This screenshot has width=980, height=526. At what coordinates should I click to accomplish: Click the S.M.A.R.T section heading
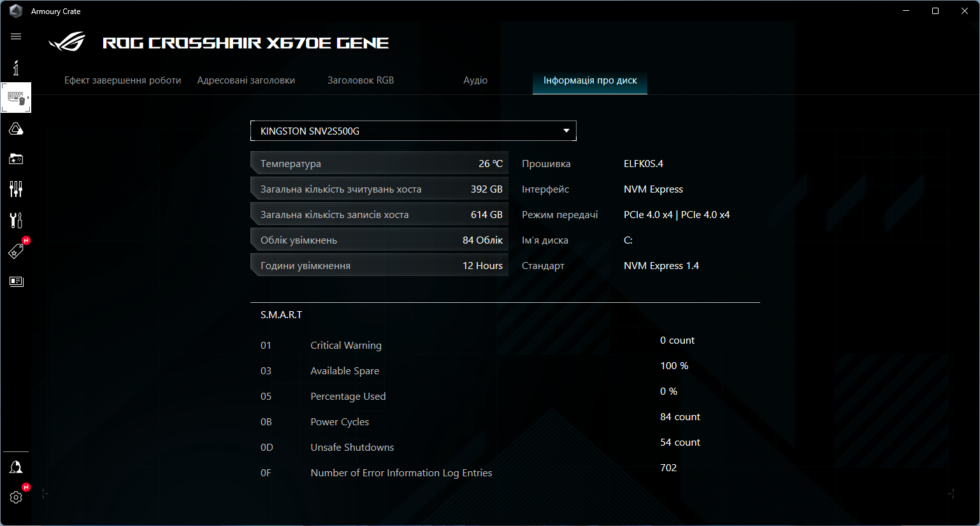pos(281,315)
